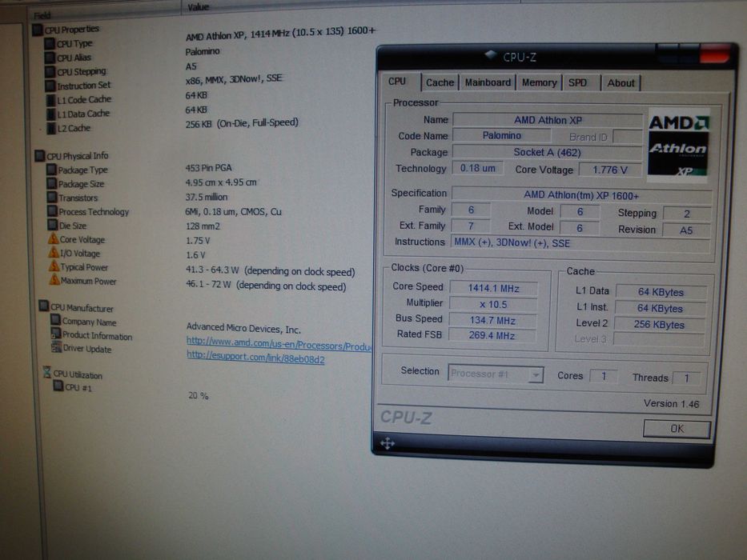
Task: Open the amd.com Product Information link
Action: coord(279,344)
